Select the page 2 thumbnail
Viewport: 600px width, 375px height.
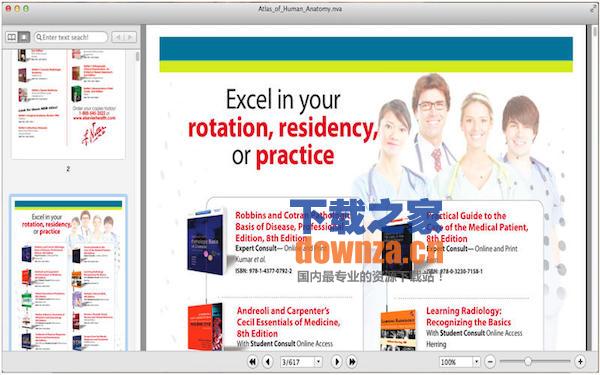click(68, 104)
